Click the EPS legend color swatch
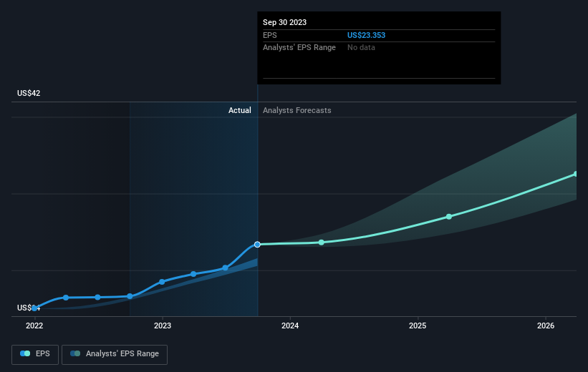The height and width of the screenshot is (372, 588). pyautogui.click(x=25, y=353)
